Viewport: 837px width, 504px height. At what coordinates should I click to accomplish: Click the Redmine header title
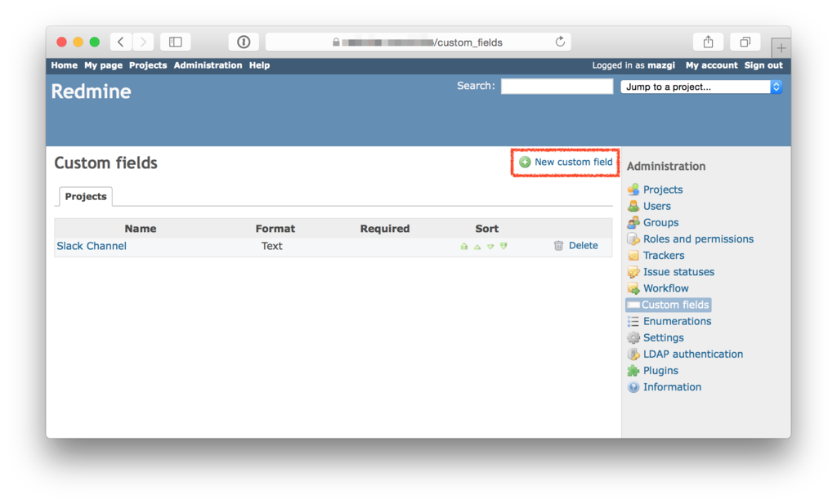91,91
